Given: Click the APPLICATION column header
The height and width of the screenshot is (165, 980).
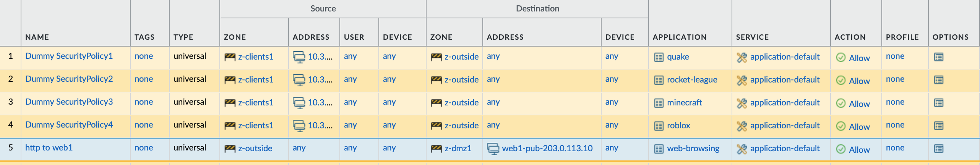Looking at the screenshot, I should 679,37.
